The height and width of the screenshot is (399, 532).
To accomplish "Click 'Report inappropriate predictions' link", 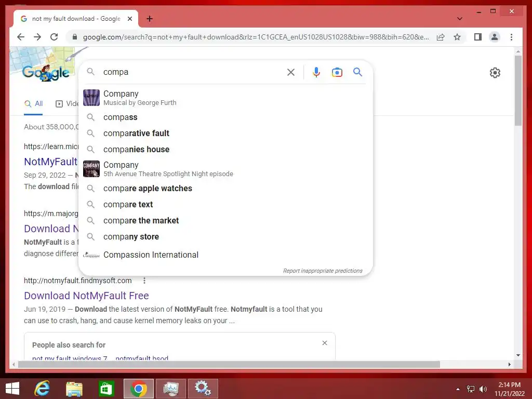I will click(x=323, y=271).
